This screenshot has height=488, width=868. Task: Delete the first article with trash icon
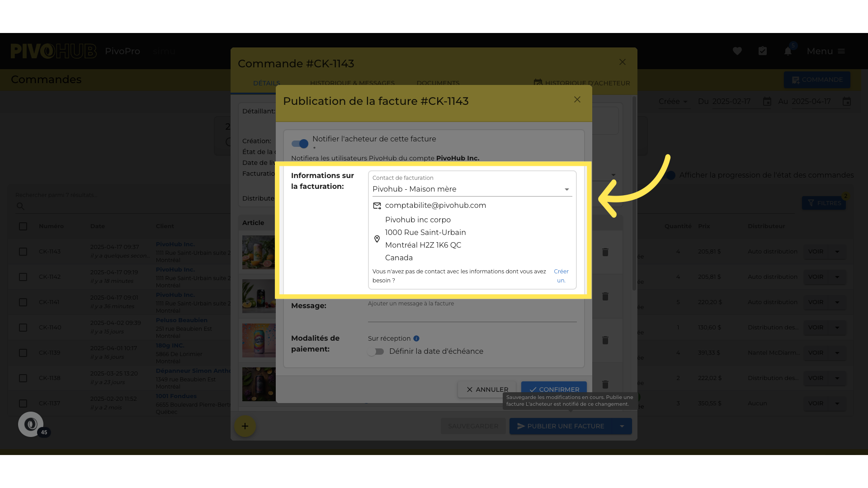[605, 252]
